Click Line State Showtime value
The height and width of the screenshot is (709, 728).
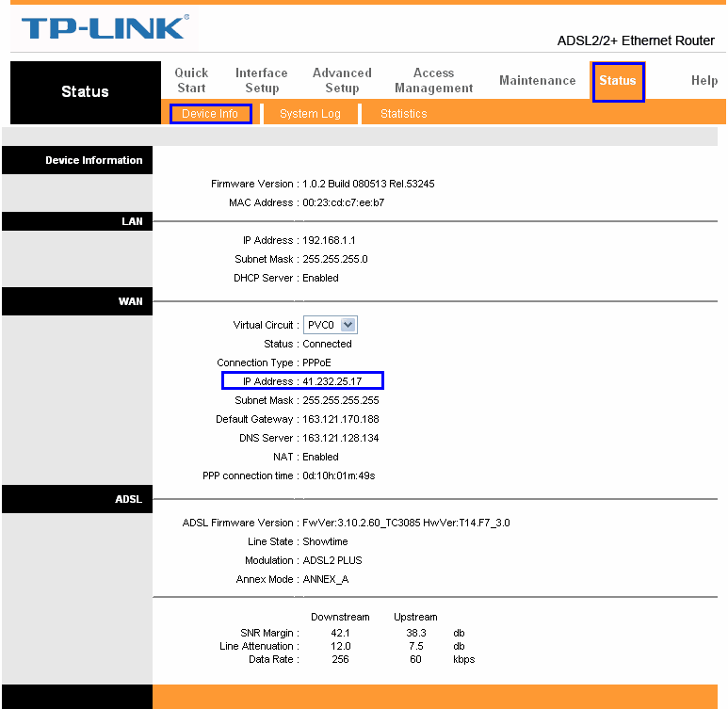[x=325, y=541]
